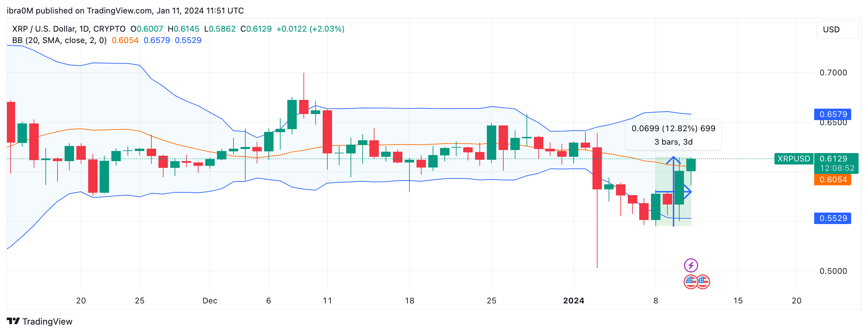Viewport: 868px width, 333px height.
Task: Click the low price value L0.5862
Action: pyautogui.click(x=220, y=29)
